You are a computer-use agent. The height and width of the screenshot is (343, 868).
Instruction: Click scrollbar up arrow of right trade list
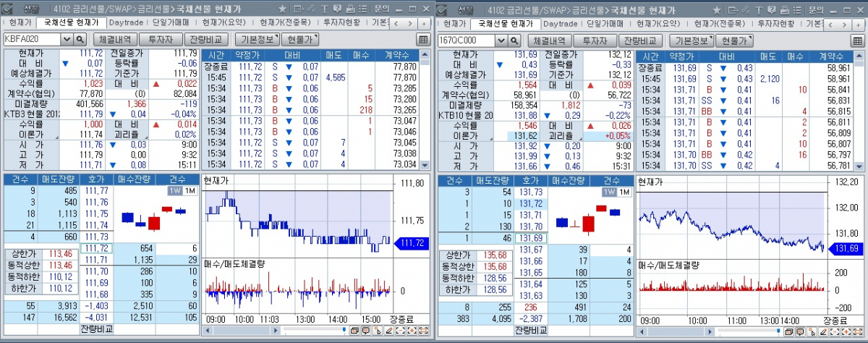click(x=859, y=56)
